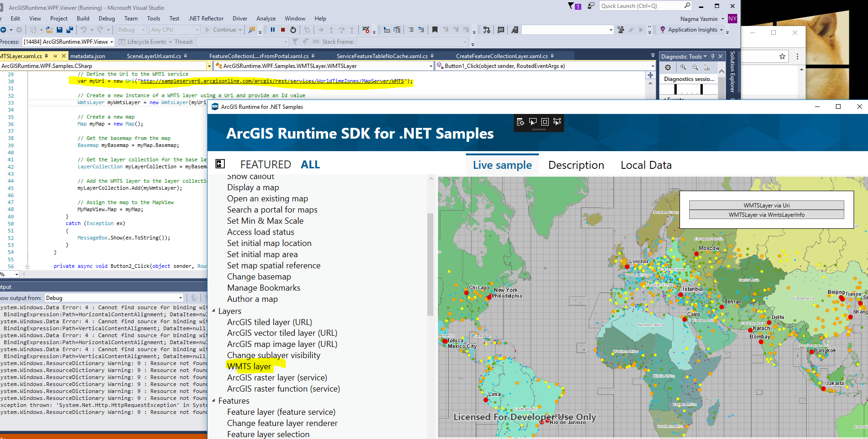Toggle a bookmark on current line

click(x=435, y=30)
